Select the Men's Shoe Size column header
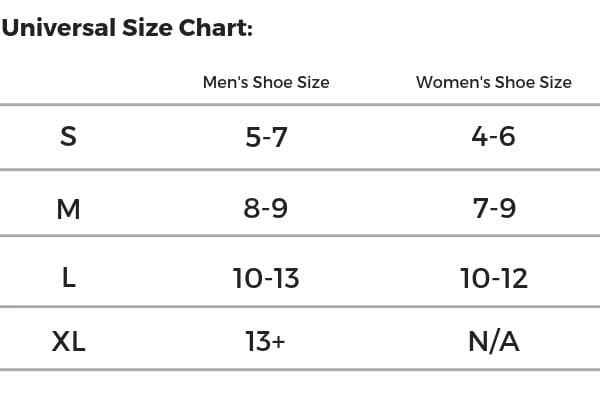This screenshot has width=600, height=400. point(266,82)
